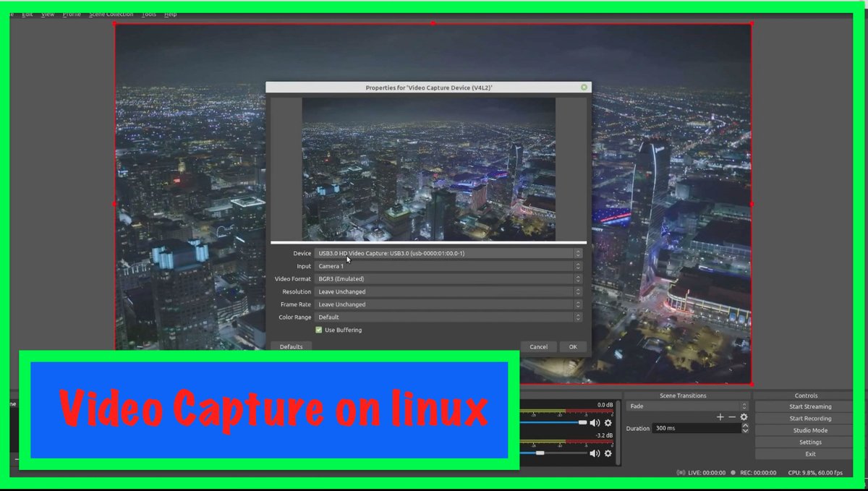The height and width of the screenshot is (491, 868).
Task: Click the Defaults button
Action: click(x=291, y=346)
